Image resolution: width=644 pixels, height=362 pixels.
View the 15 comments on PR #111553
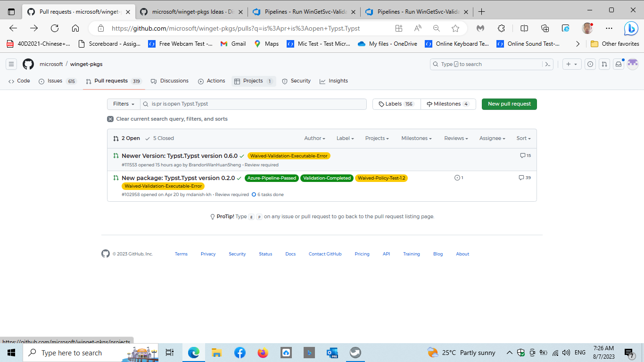pyautogui.click(x=525, y=155)
